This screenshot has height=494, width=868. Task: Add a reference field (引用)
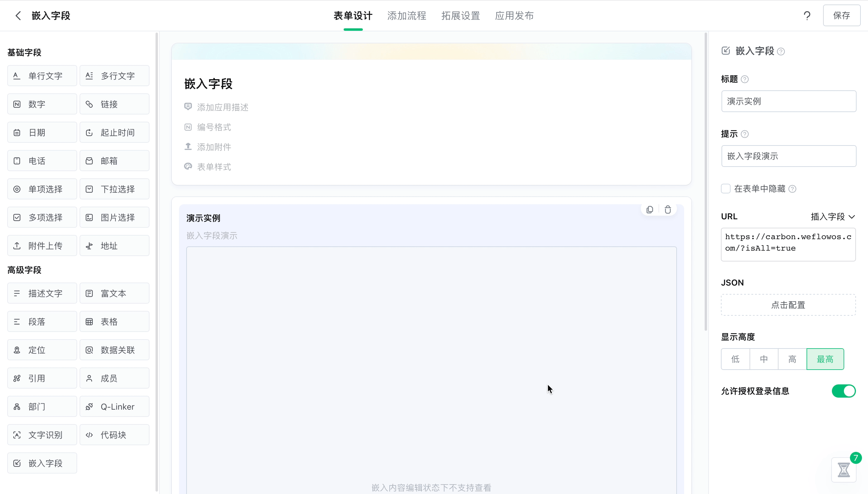[42, 378]
